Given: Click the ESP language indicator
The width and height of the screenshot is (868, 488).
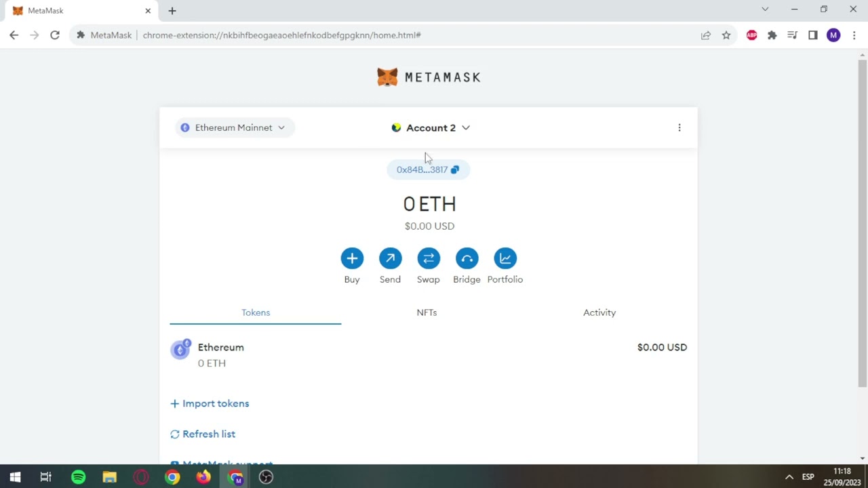Looking at the screenshot, I should (808, 477).
